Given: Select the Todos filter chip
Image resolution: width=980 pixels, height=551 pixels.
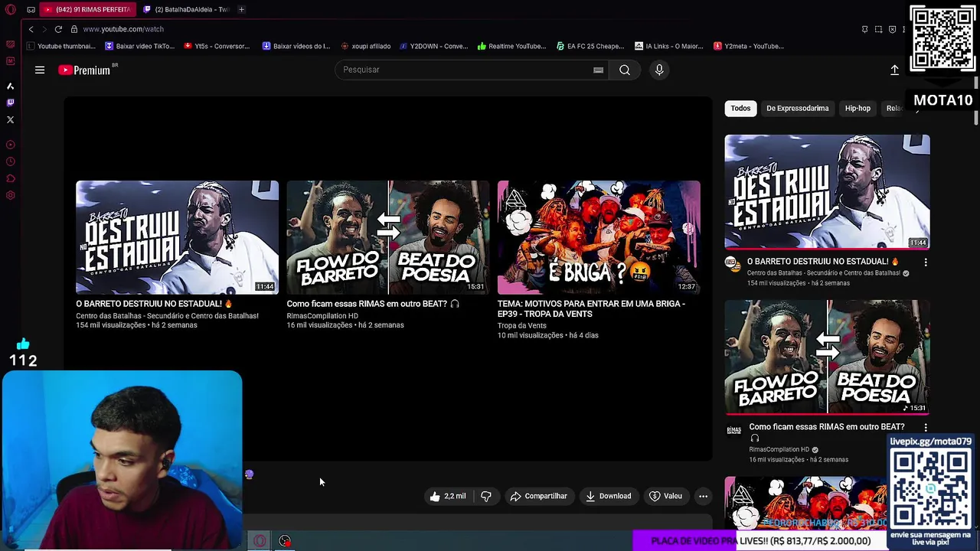Looking at the screenshot, I should (x=740, y=108).
